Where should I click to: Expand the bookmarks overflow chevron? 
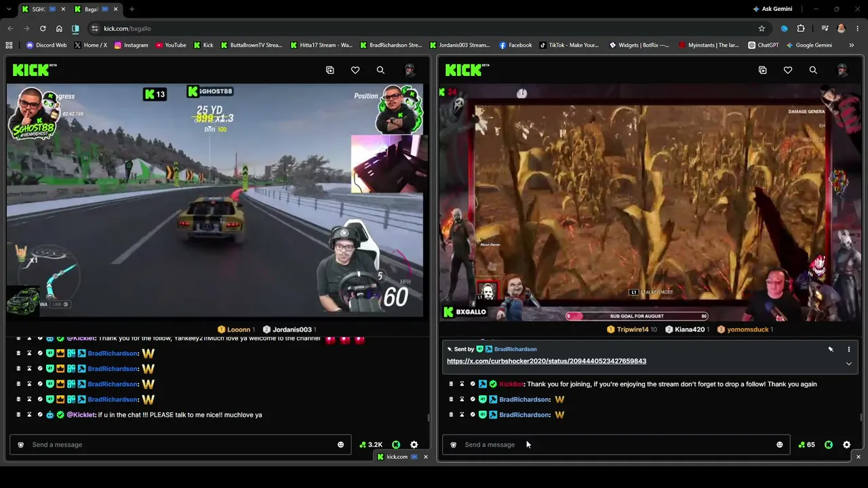click(852, 45)
